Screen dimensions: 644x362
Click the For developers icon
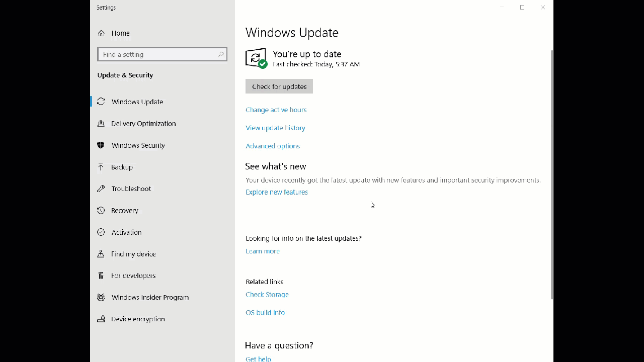click(101, 276)
